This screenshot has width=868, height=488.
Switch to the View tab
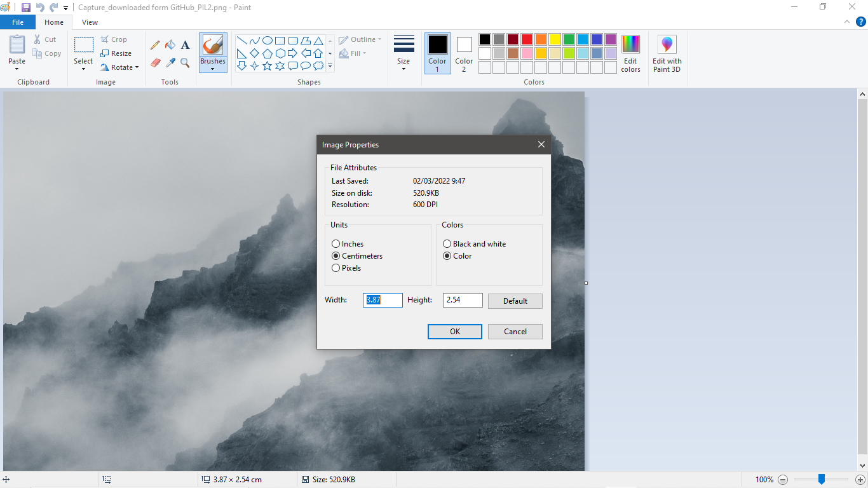[90, 22]
